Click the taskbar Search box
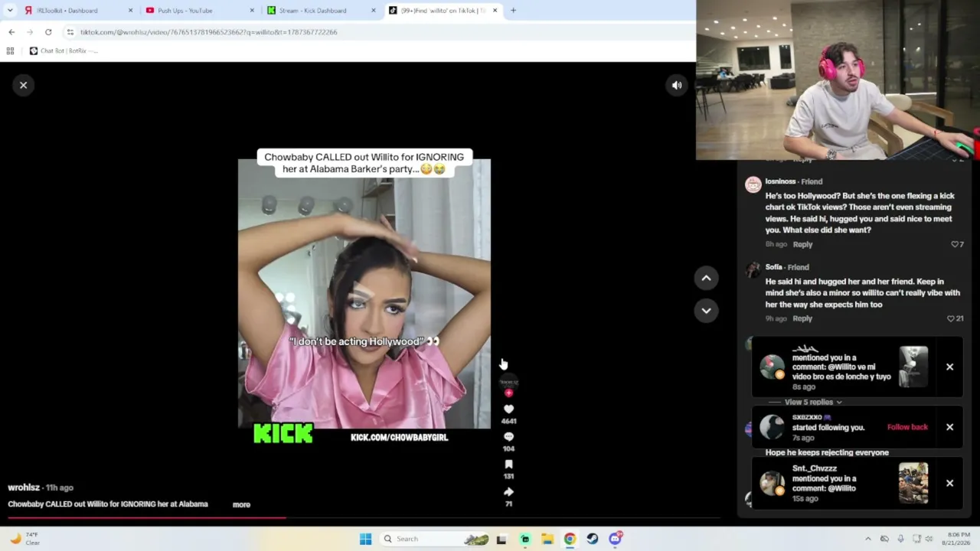The width and height of the screenshot is (980, 551). coord(435,539)
